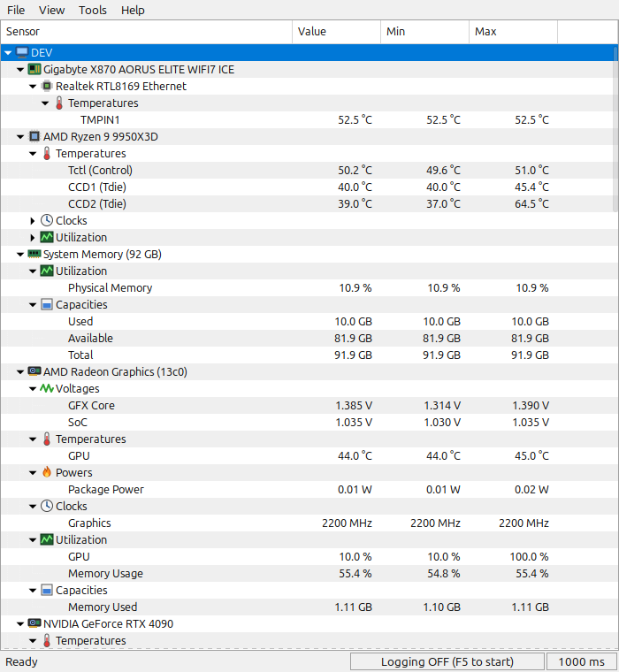Click the DEV computer icon
Screen dimensions: 619x672
(22, 52)
